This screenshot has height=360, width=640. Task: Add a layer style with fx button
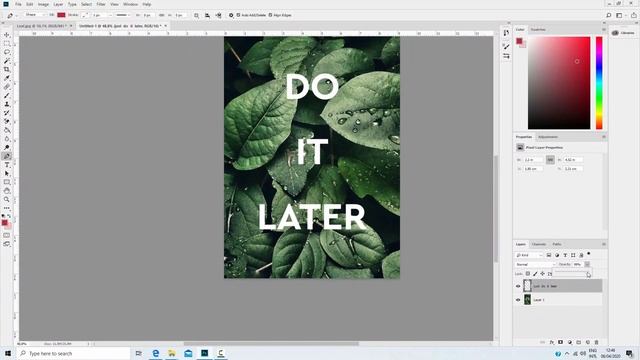(x=551, y=342)
